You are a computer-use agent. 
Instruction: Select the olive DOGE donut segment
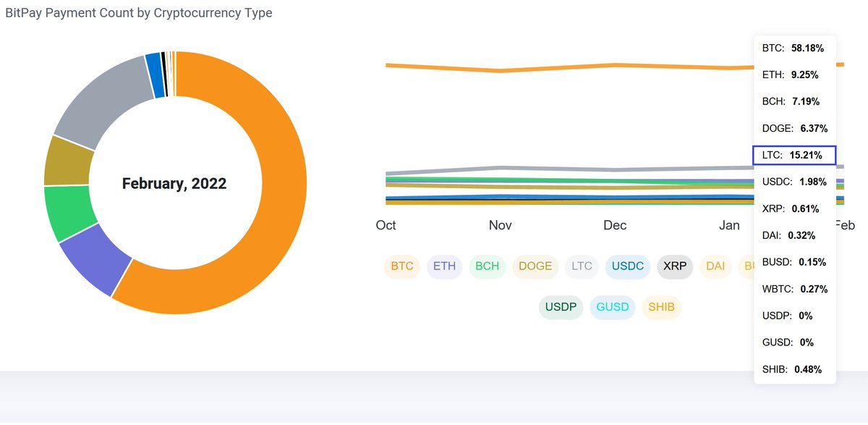pos(67,161)
